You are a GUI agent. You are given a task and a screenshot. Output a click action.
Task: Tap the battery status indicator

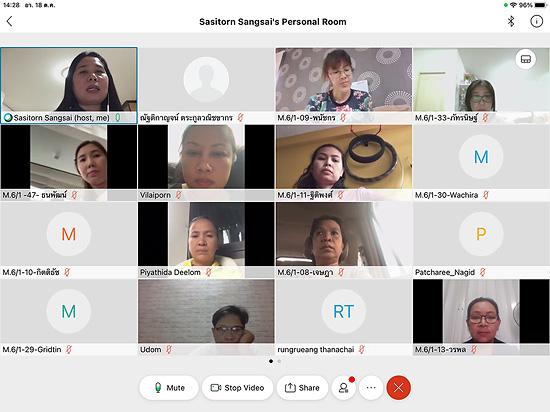pyautogui.click(x=541, y=5)
